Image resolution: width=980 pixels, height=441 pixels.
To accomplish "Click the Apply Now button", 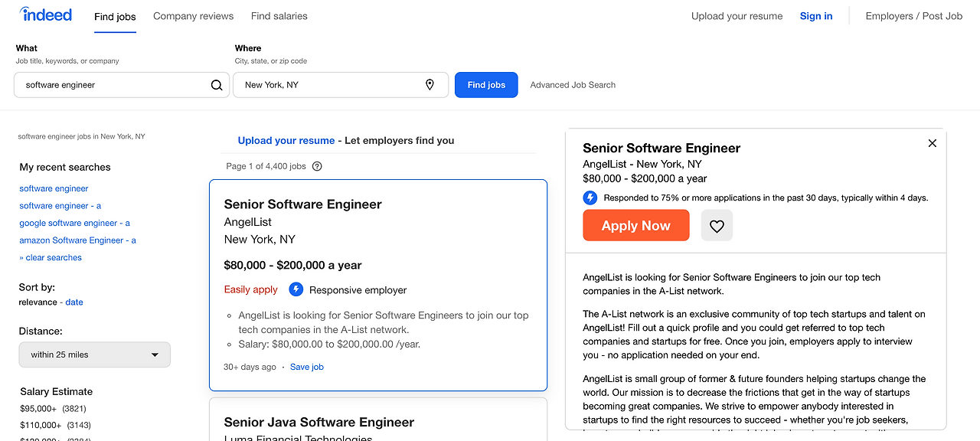I will 635,226.
